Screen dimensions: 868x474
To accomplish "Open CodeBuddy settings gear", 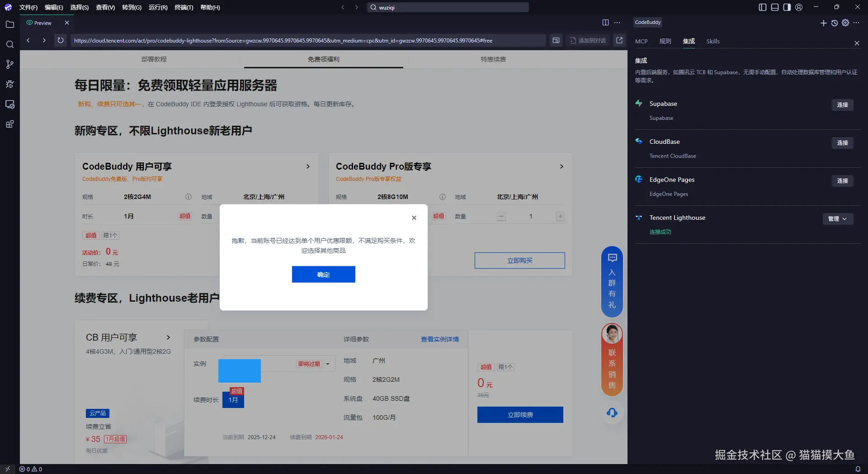I will [x=845, y=23].
